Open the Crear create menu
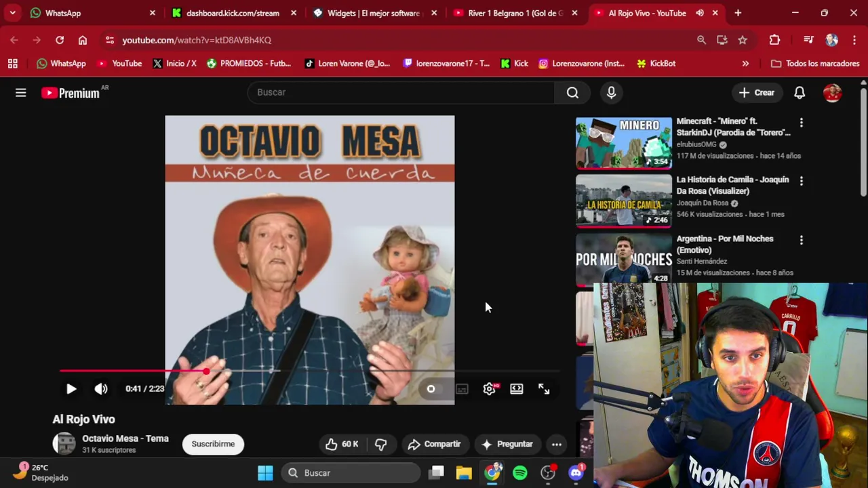Viewport: 868px width, 488px height. tap(757, 93)
